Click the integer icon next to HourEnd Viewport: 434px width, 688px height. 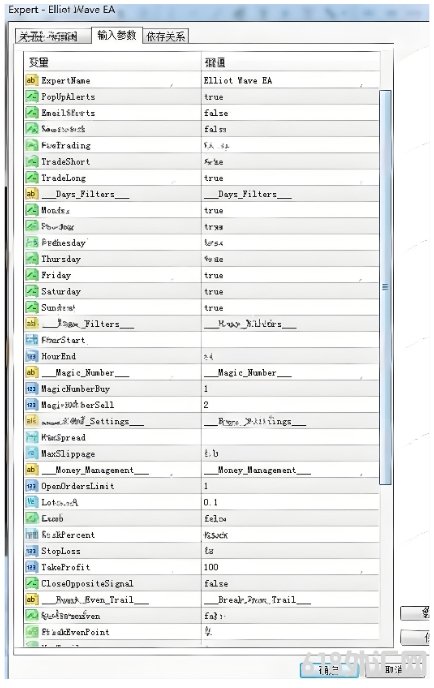point(32,356)
